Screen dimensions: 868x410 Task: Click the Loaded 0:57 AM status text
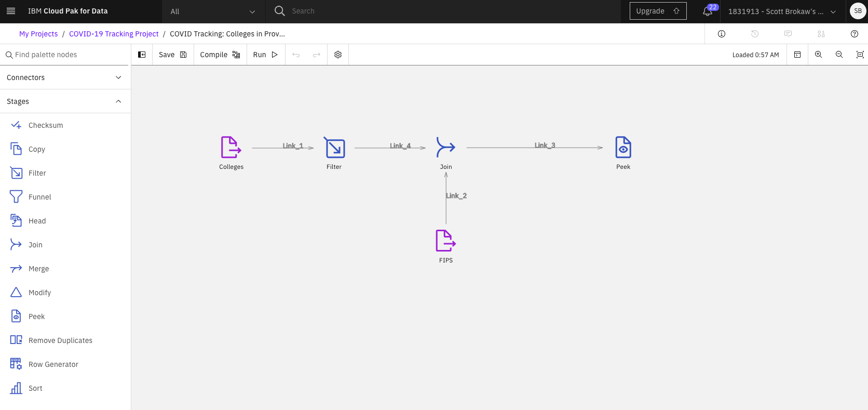click(755, 55)
